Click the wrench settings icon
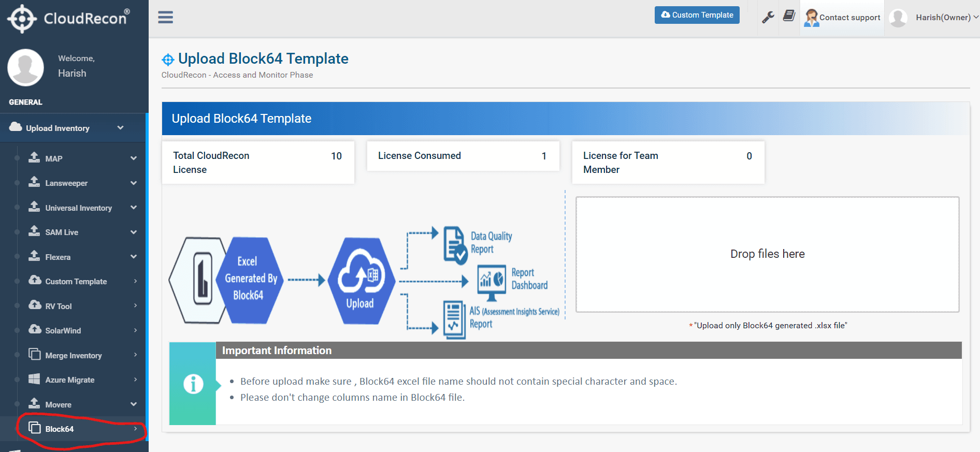This screenshot has width=980, height=452. coord(768,17)
